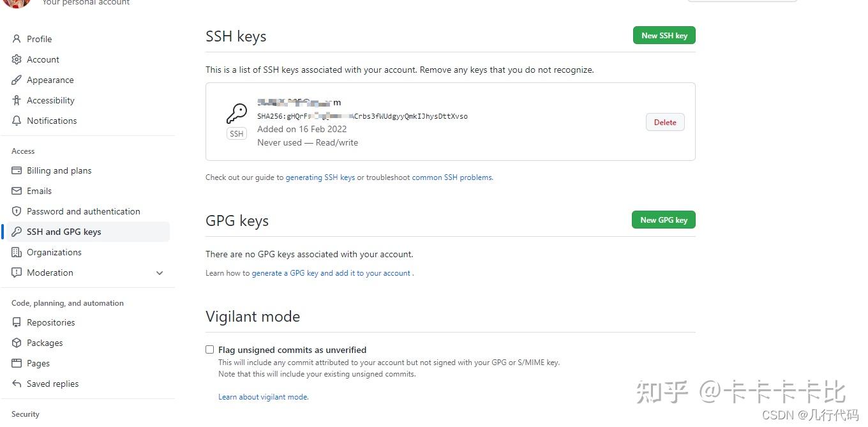Select the Profile person icon in sidebar

[x=16, y=39]
